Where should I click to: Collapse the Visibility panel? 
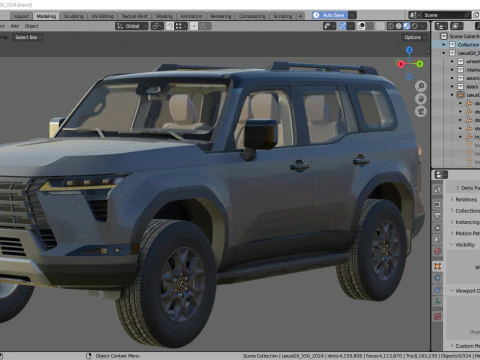click(x=463, y=245)
